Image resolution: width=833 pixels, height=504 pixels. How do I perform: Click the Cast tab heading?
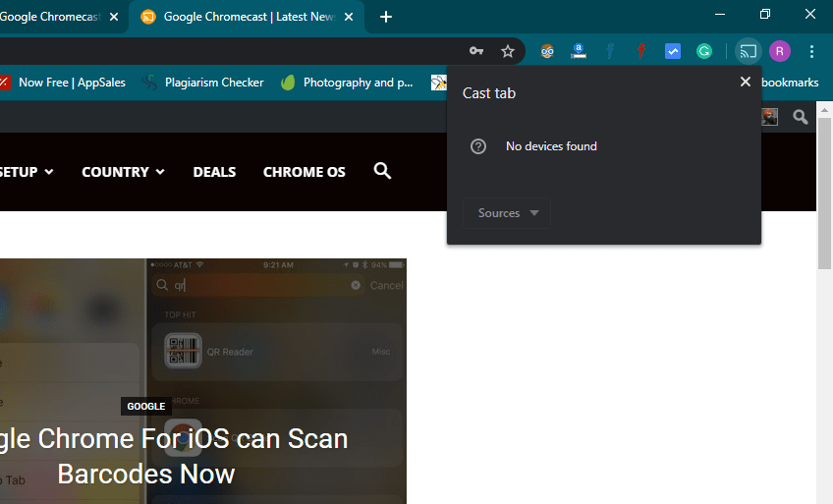489,93
